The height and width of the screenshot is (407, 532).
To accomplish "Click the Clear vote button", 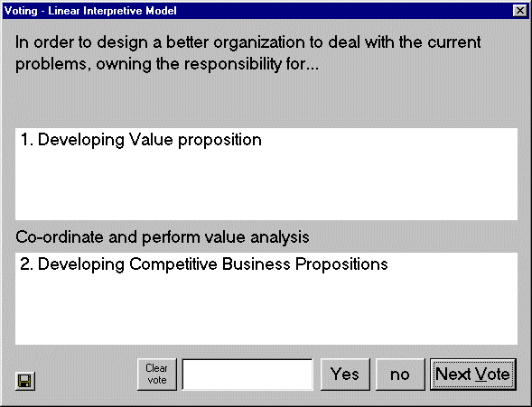I will click(157, 375).
